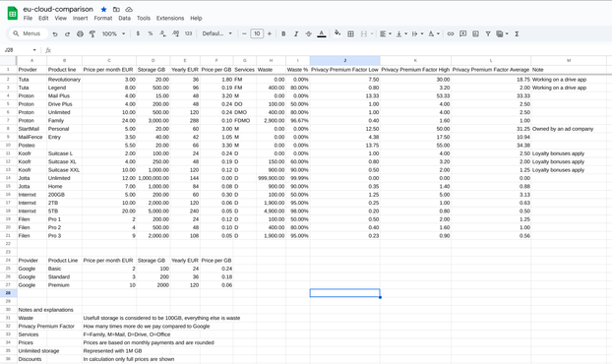The height and width of the screenshot is (364, 612).
Task: Select the 'Revolutionary' cell
Action: (64, 80)
